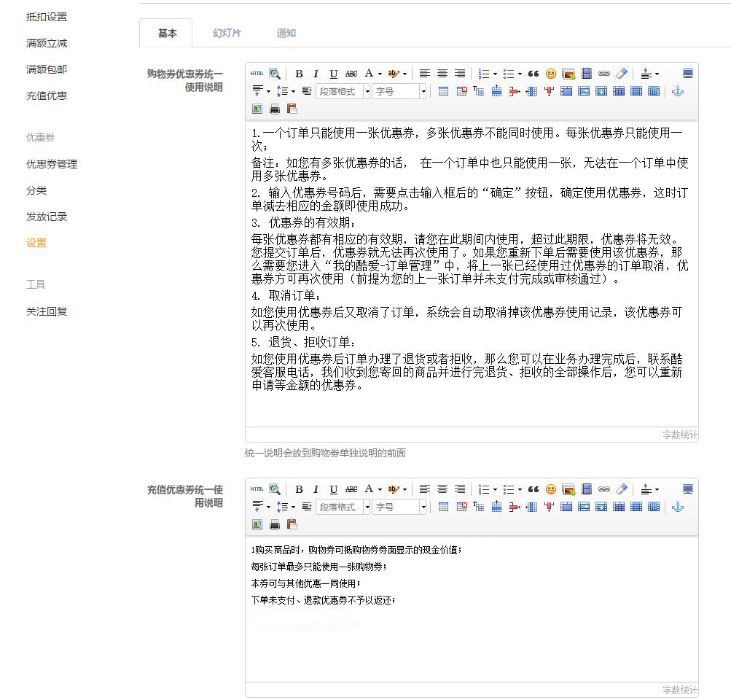Click the blockquote icon in the 充值优惠券 editor
This screenshot has height=700, width=731.
(533, 489)
